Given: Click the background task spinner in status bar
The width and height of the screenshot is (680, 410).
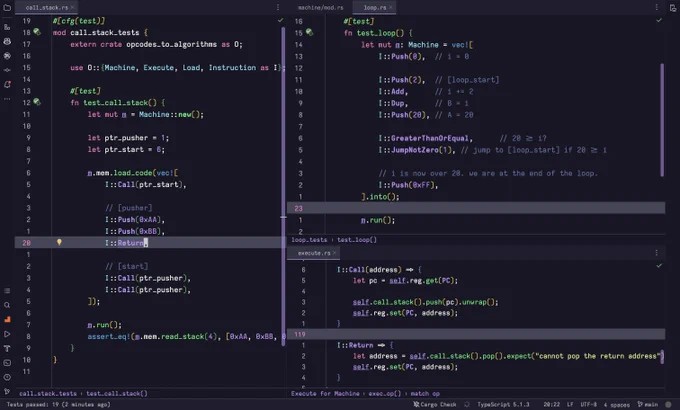Looking at the screenshot, I should tap(467, 404).
